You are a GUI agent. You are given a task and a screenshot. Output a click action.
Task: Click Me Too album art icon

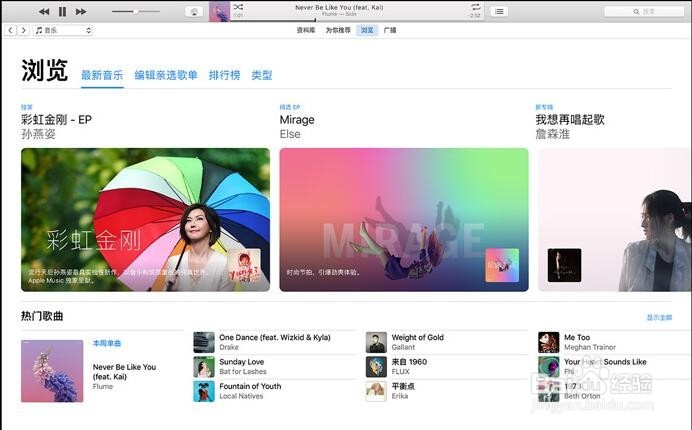pos(549,342)
